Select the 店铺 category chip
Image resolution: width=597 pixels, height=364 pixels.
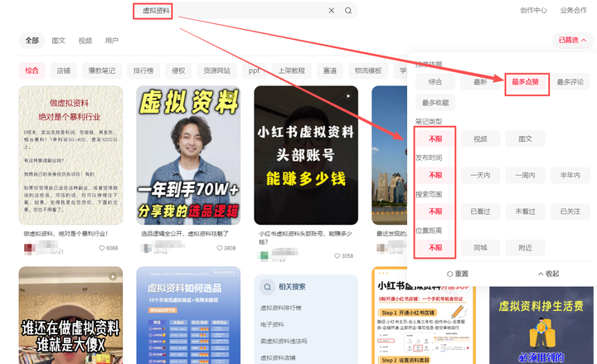tap(64, 70)
